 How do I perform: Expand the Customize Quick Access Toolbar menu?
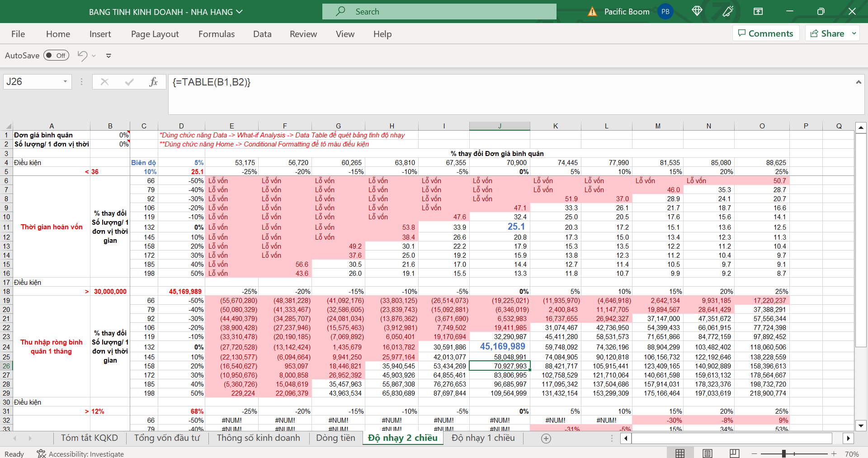click(x=108, y=56)
